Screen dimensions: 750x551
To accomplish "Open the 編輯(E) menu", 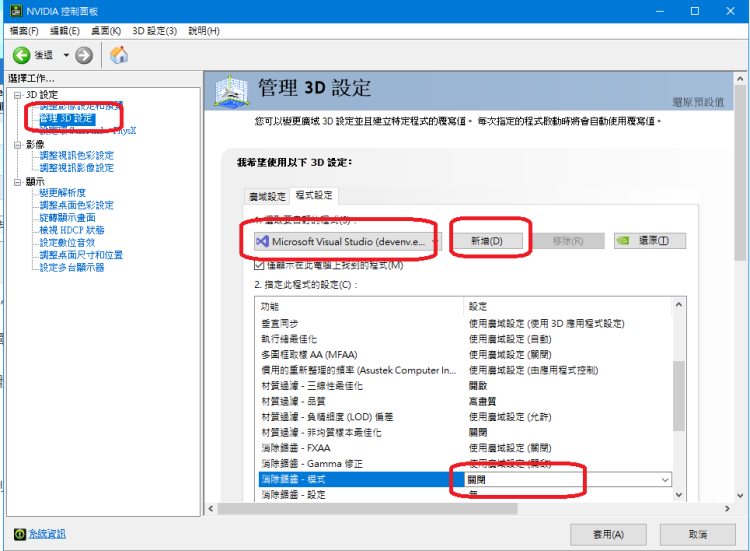I will pos(65,31).
